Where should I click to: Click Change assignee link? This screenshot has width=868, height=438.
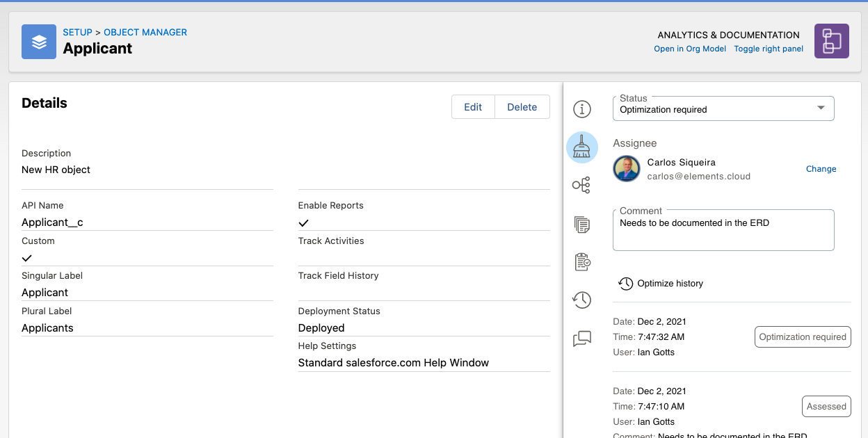pyautogui.click(x=821, y=169)
